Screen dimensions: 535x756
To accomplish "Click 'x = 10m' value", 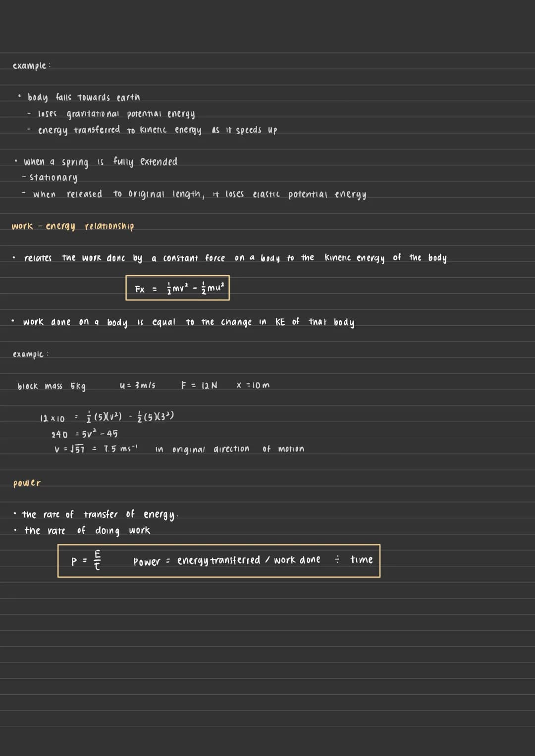I will point(253,385).
